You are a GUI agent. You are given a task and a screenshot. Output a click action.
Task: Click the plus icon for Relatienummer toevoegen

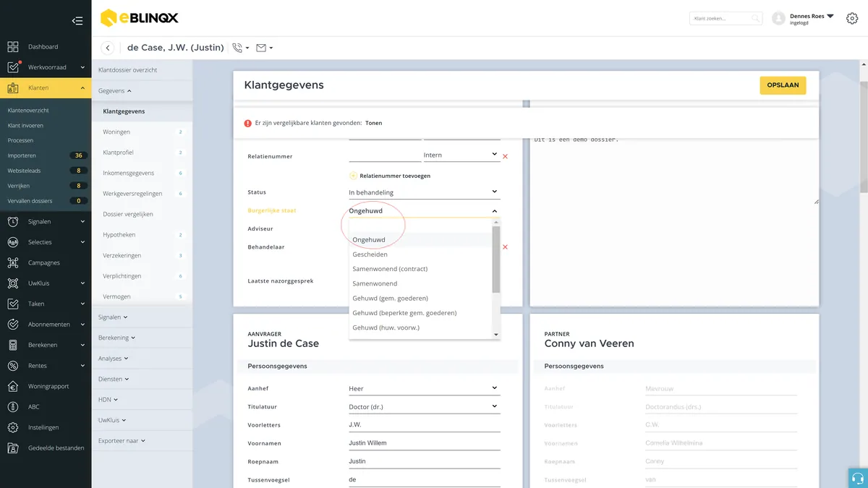pyautogui.click(x=353, y=176)
